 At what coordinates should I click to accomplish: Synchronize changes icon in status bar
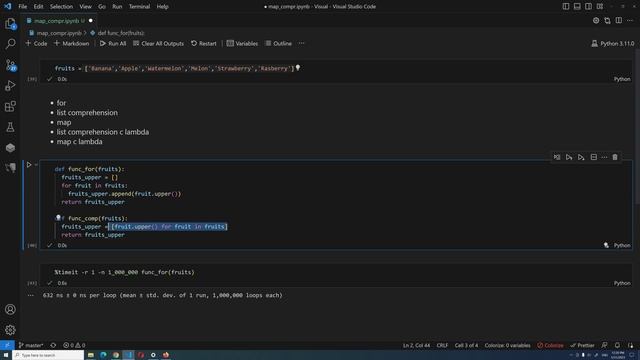click(53, 345)
